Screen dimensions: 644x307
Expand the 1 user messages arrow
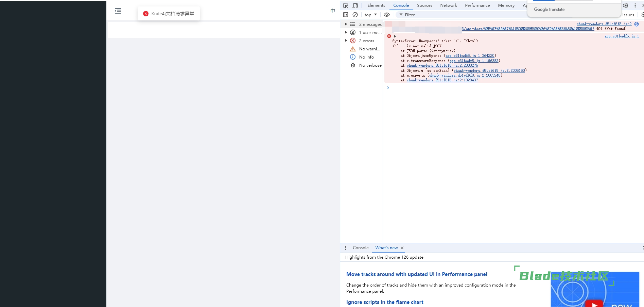346,32
